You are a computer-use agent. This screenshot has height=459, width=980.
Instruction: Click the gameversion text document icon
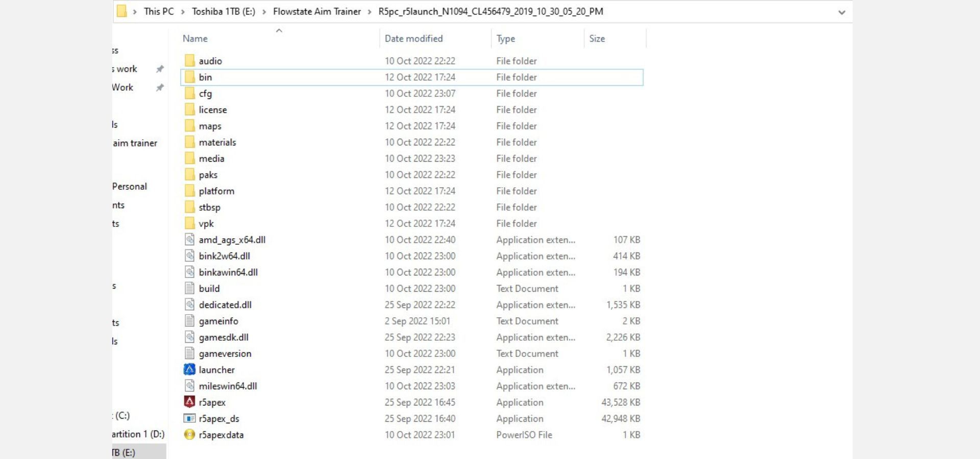189,353
